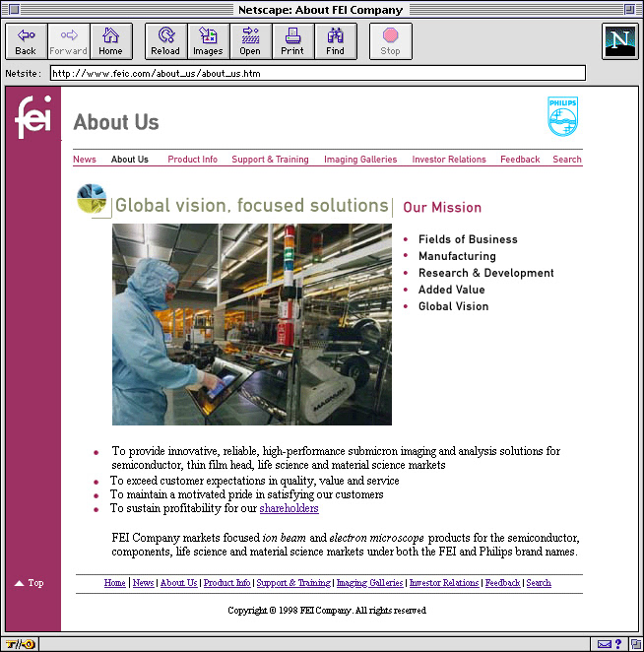
Task: Click the Images toolbar button
Action: point(209,41)
